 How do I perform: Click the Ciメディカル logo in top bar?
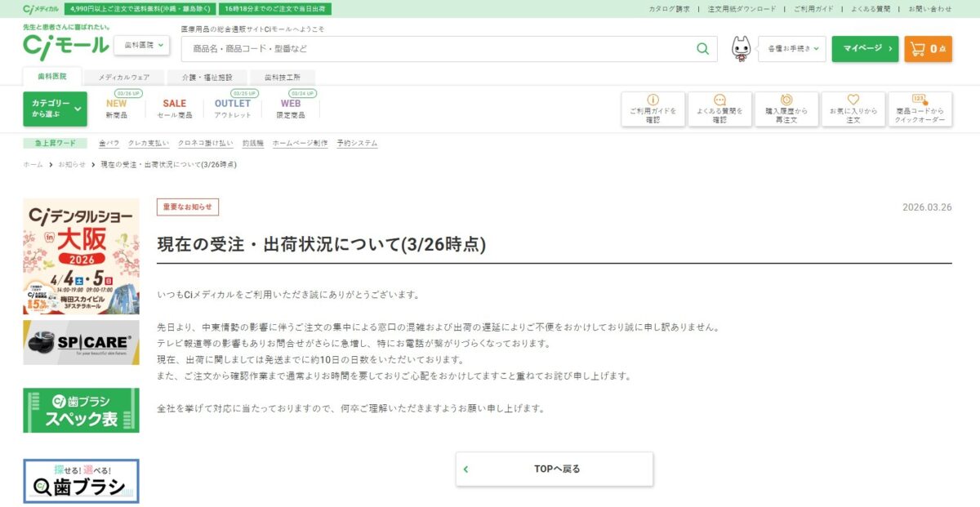point(41,8)
